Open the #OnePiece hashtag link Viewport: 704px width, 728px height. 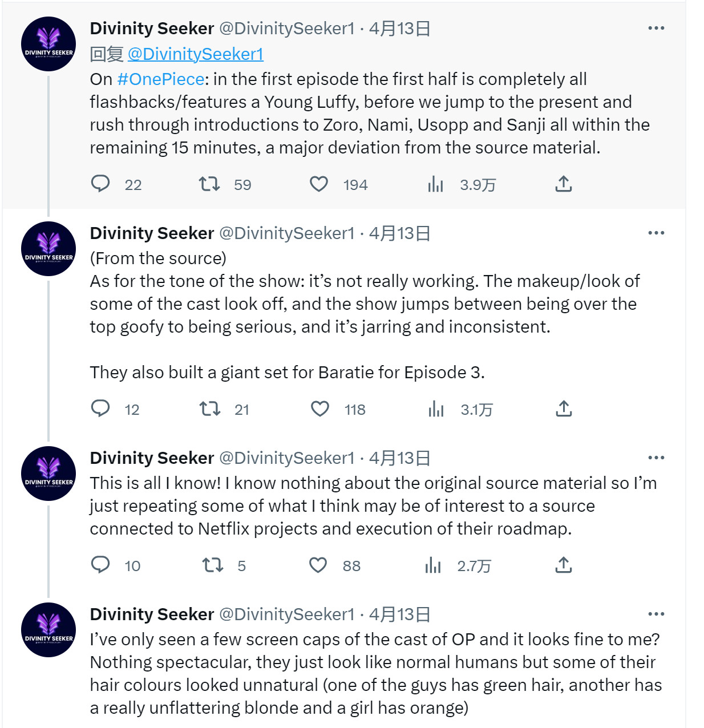pos(160,79)
